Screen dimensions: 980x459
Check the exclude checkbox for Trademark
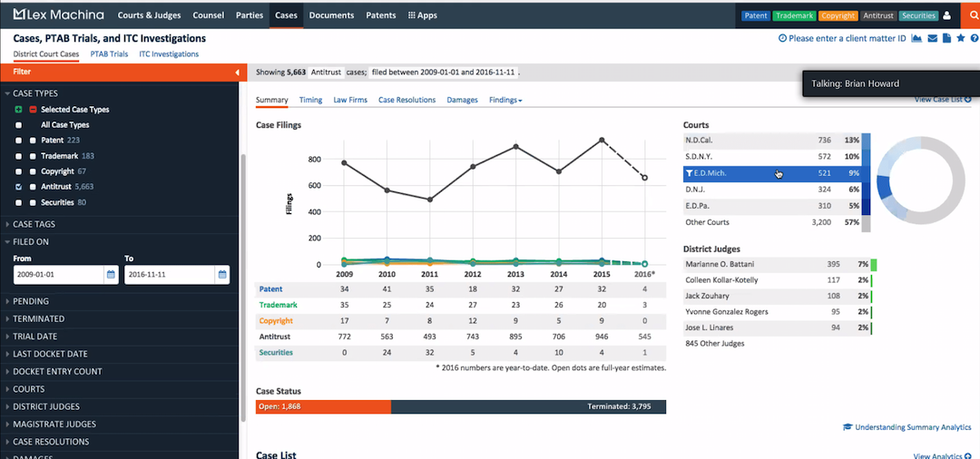(33, 156)
